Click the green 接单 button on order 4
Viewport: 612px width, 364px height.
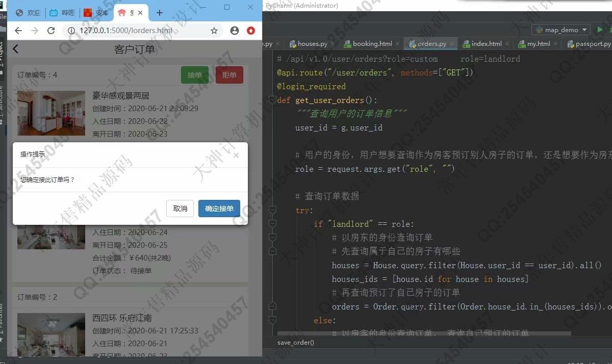pos(195,75)
